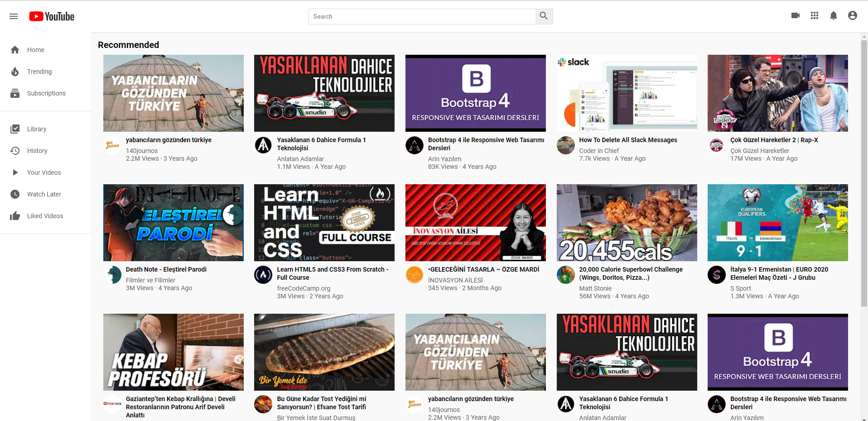868x421 pixels.
Task: Open the freeCodeCamp.org channel link
Action: coord(303,288)
